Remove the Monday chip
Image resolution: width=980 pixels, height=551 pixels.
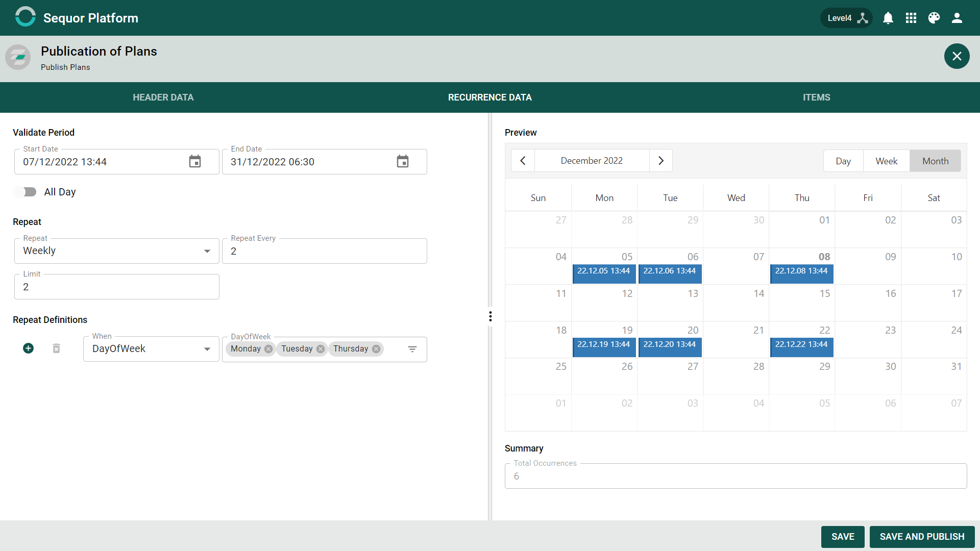tap(268, 349)
